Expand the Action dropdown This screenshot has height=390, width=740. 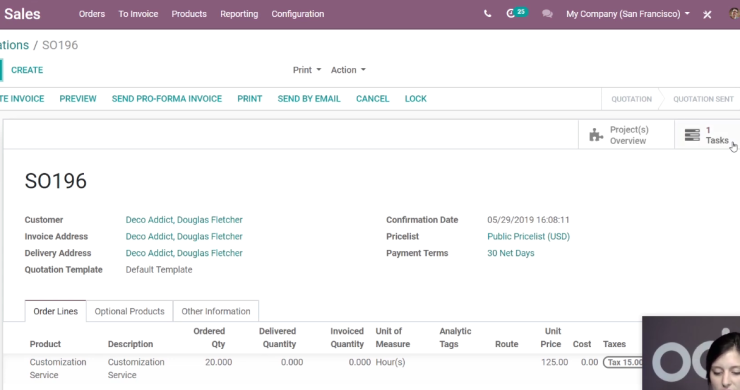[x=348, y=70]
